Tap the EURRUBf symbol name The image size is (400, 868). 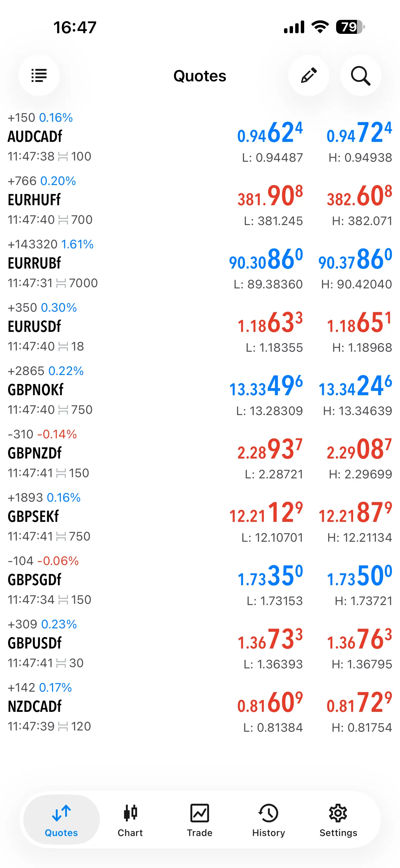[34, 264]
